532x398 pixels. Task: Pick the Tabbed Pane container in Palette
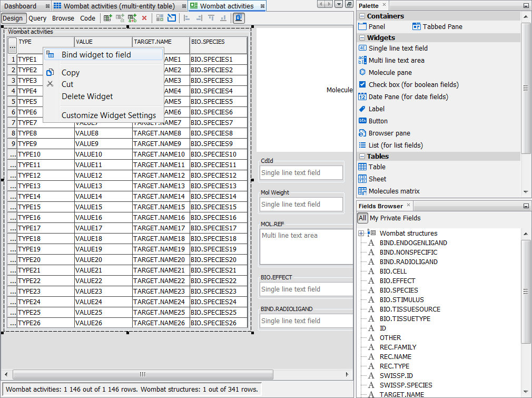point(442,26)
